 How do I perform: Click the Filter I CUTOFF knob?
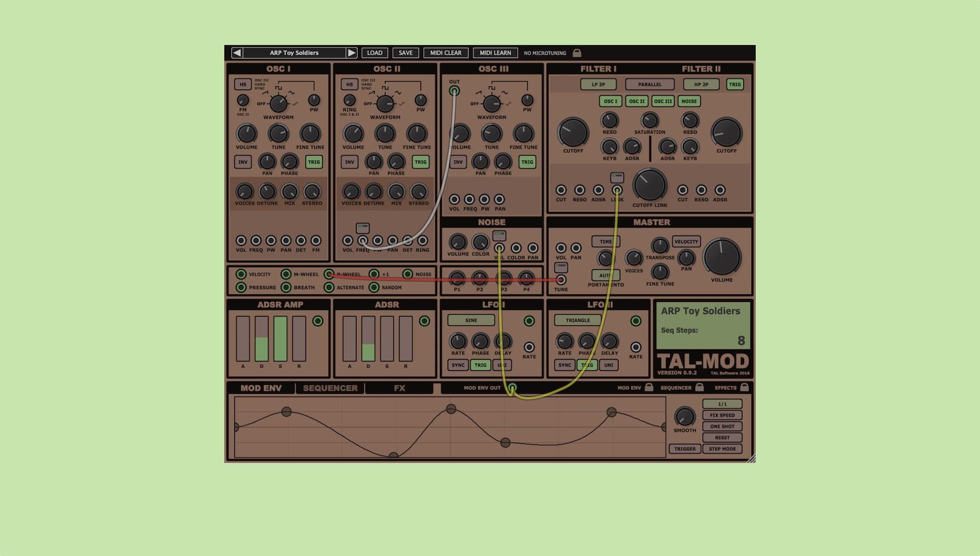coord(573,132)
